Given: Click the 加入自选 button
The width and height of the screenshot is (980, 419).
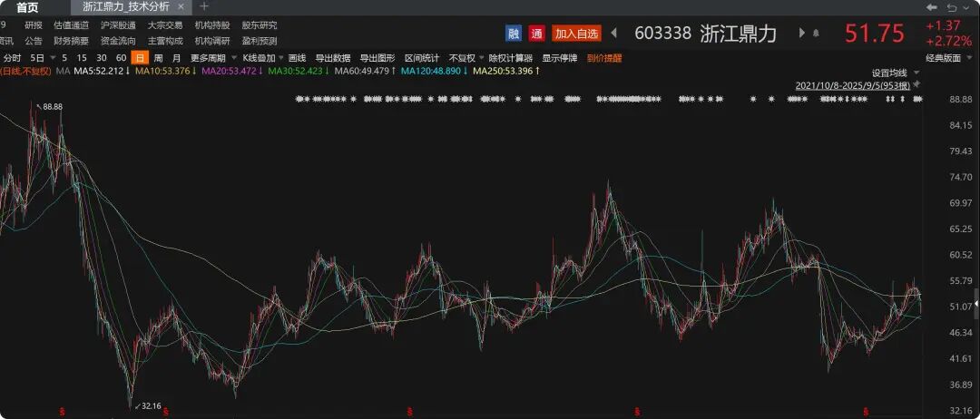Looking at the screenshot, I should tap(576, 34).
